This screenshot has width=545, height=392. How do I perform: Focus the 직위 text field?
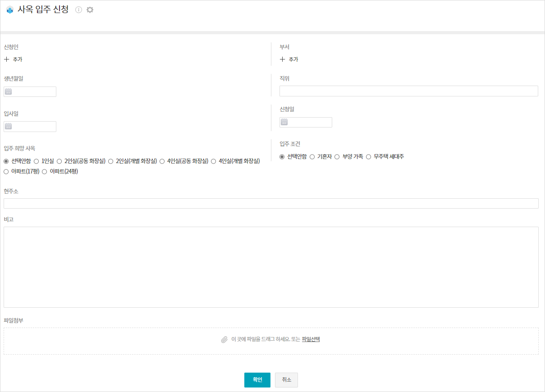point(408,91)
